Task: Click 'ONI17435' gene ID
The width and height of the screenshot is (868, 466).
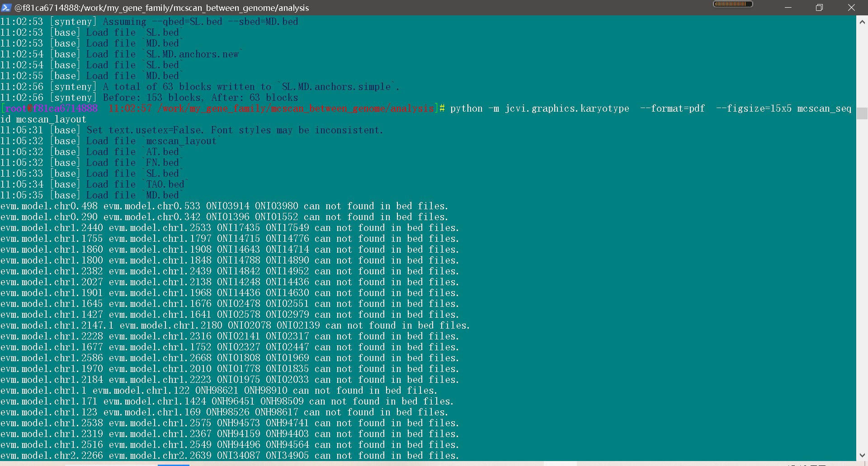Action: (x=239, y=228)
